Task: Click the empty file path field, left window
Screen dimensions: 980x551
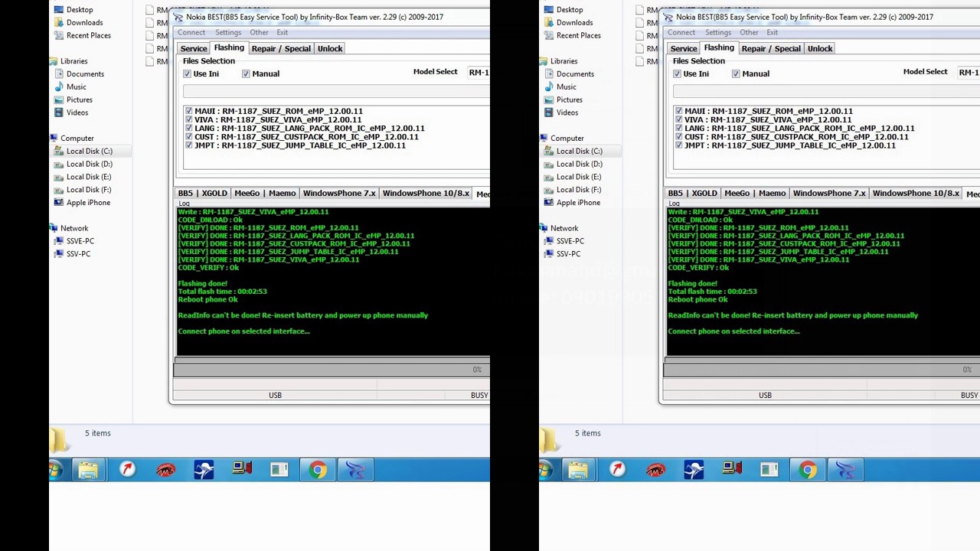Action: (336, 91)
